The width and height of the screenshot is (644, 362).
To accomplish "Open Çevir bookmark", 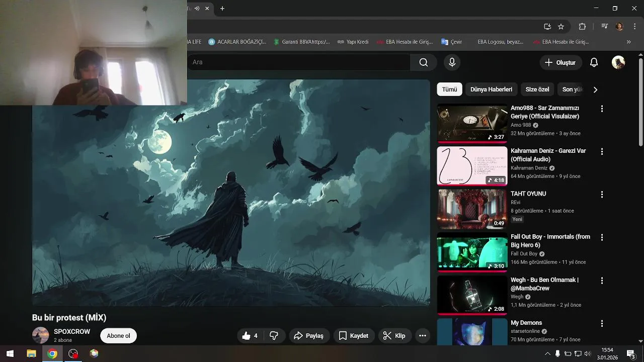I will (451, 42).
